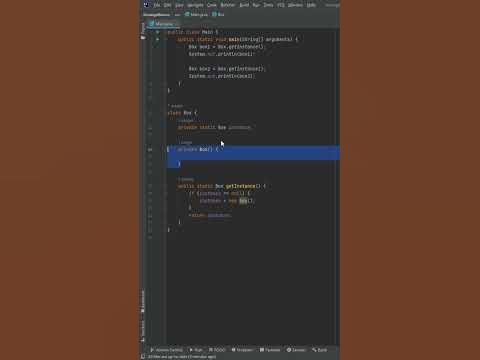The height and width of the screenshot is (360, 480).
Task: Click the 'class Box {' declaration
Action: pos(182,113)
